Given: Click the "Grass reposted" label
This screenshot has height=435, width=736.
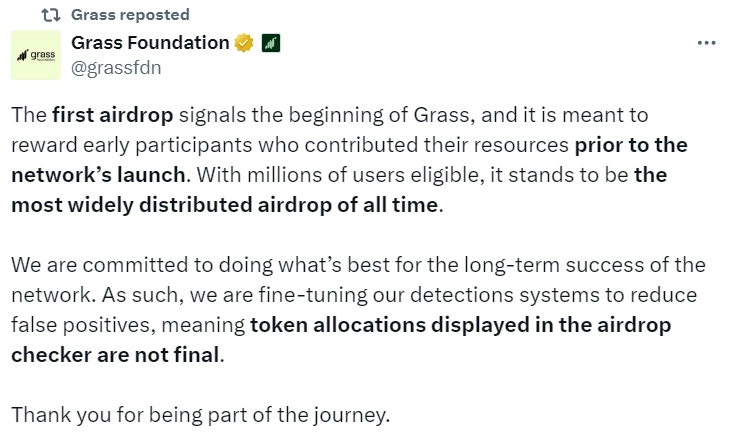Looking at the screenshot, I should [130, 15].
